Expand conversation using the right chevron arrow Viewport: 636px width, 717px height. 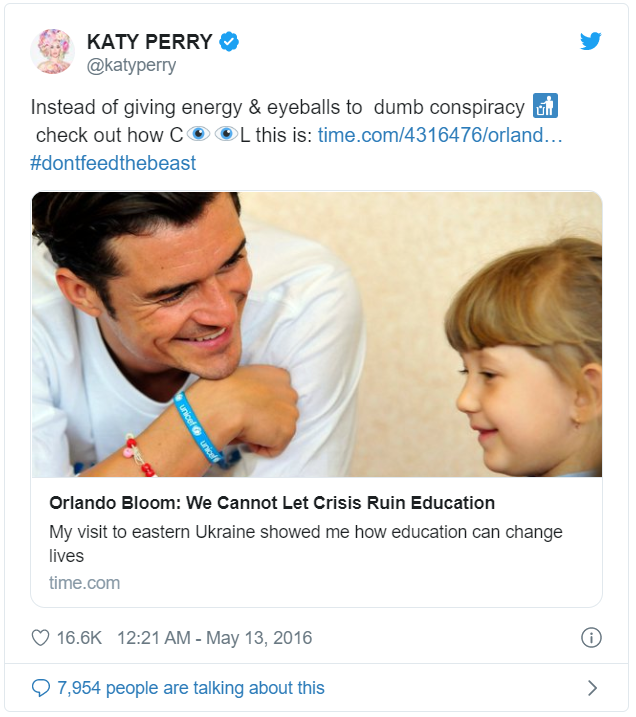[592, 688]
